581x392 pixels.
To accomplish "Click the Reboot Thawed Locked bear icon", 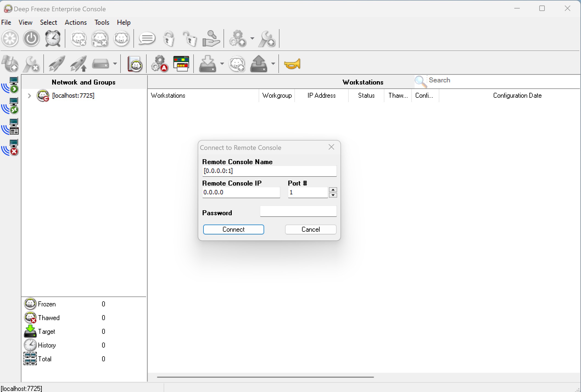I will pos(100,38).
